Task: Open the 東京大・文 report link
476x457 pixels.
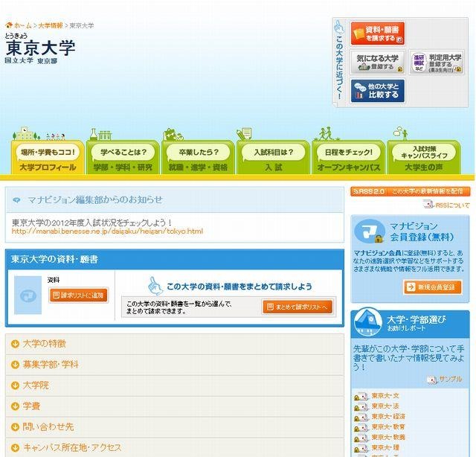Action: (x=385, y=396)
